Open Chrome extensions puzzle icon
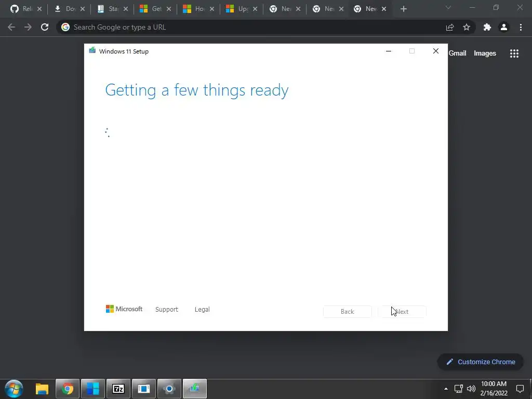The width and height of the screenshot is (532, 399). pyautogui.click(x=487, y=27)
